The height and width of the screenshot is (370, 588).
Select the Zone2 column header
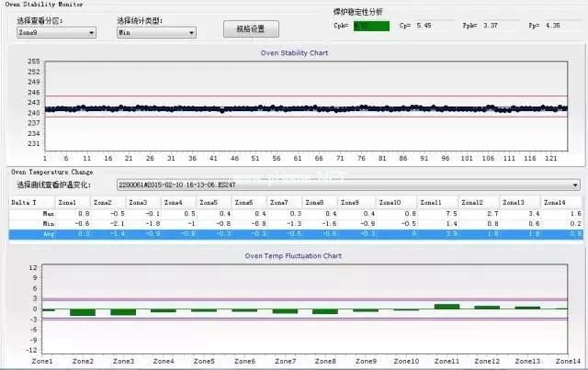point(108,202)
